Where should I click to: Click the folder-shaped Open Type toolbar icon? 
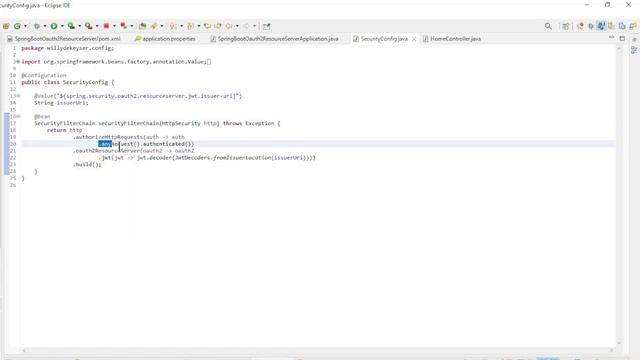[x=142, y=26]
